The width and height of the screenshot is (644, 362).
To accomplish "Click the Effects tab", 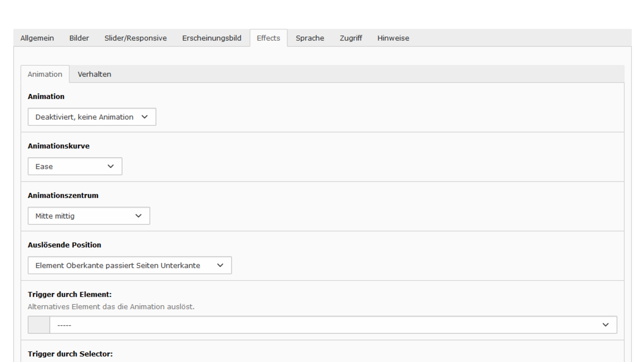I will click(x=268, y=38).
